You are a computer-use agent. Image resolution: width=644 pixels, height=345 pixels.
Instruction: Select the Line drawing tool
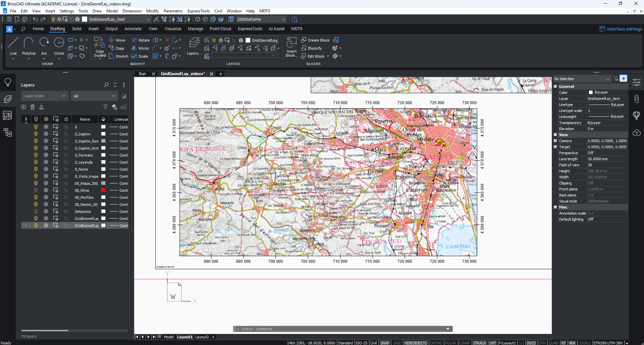(13, 44)
